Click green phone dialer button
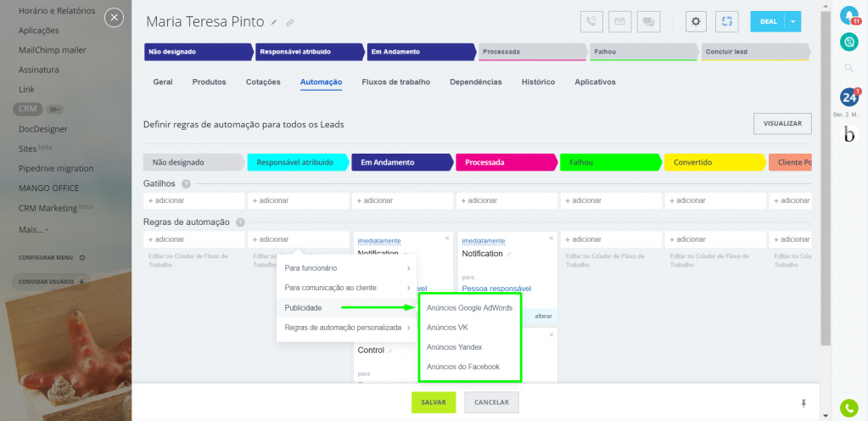Image resolution: width=868 pixels, height=421 pixels. [x=848, y=408]
